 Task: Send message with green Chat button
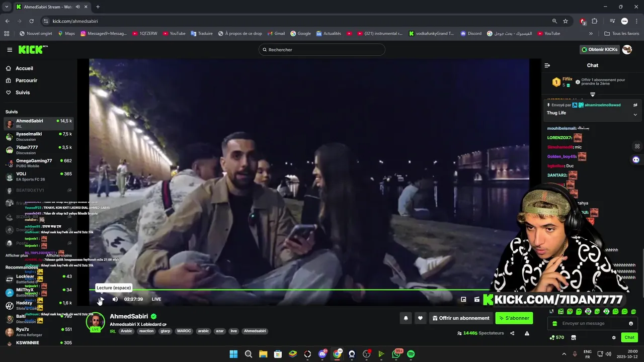[629, 337]
